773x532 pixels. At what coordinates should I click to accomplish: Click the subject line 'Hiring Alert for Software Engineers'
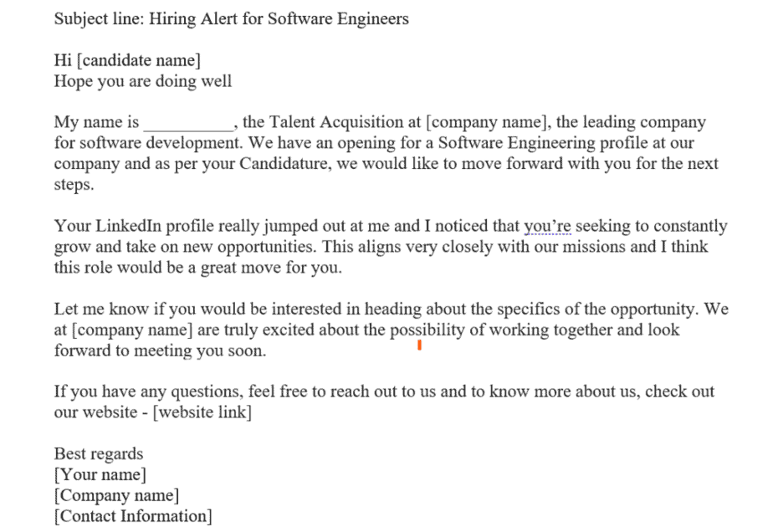pos(279,18)
